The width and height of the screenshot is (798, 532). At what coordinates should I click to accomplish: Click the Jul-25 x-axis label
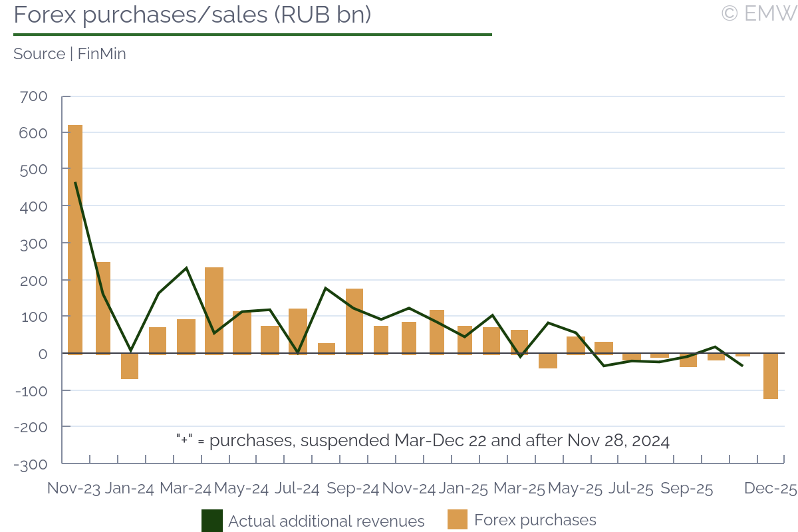click(x=630, y=489)
